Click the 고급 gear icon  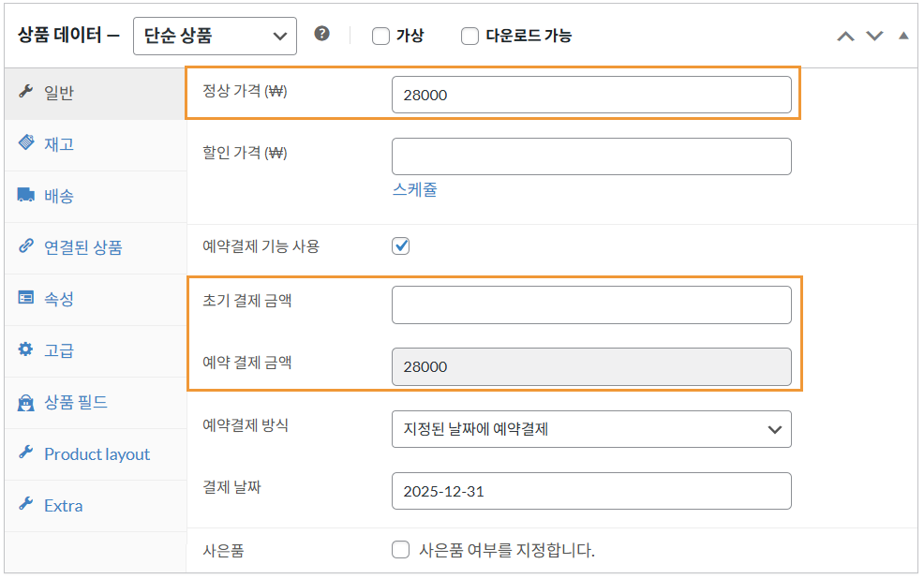[x=25, y=349]
